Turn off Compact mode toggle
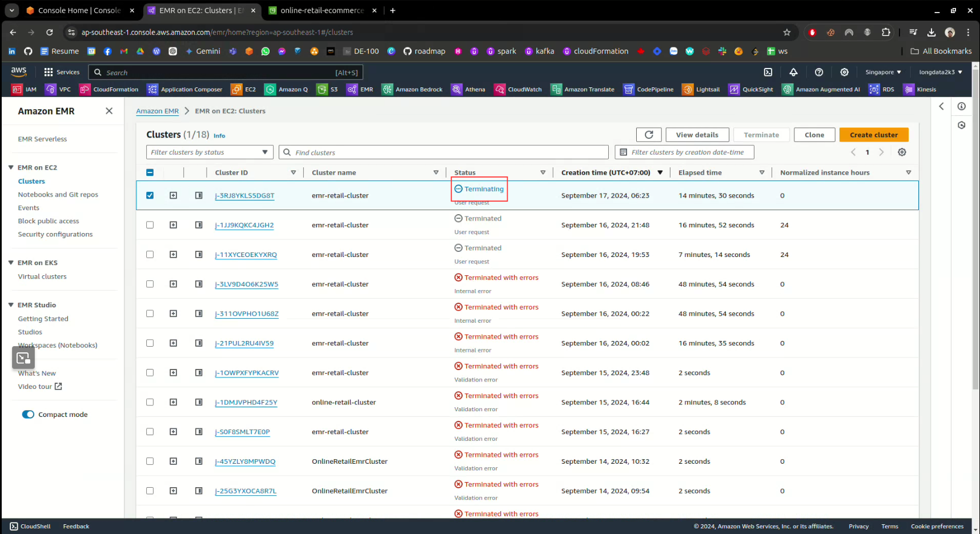This screenshot has height=534, width=980. tap(28, 415)
